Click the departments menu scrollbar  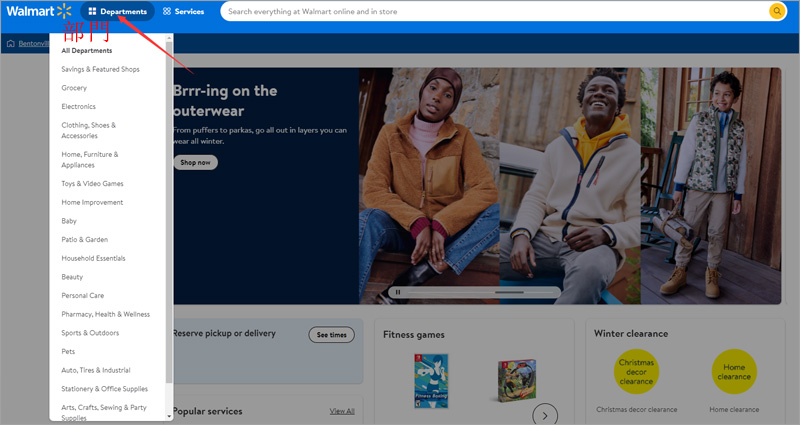pos(169,212)
